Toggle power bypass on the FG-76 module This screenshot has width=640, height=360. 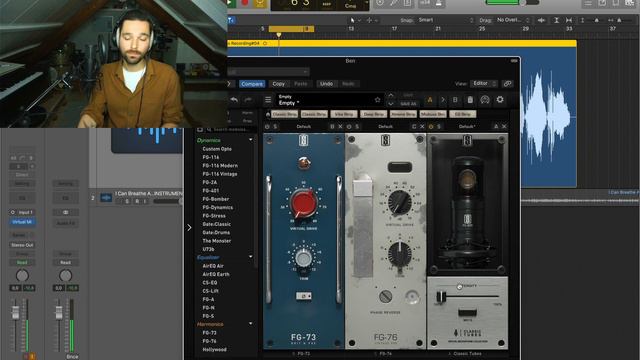349,127
